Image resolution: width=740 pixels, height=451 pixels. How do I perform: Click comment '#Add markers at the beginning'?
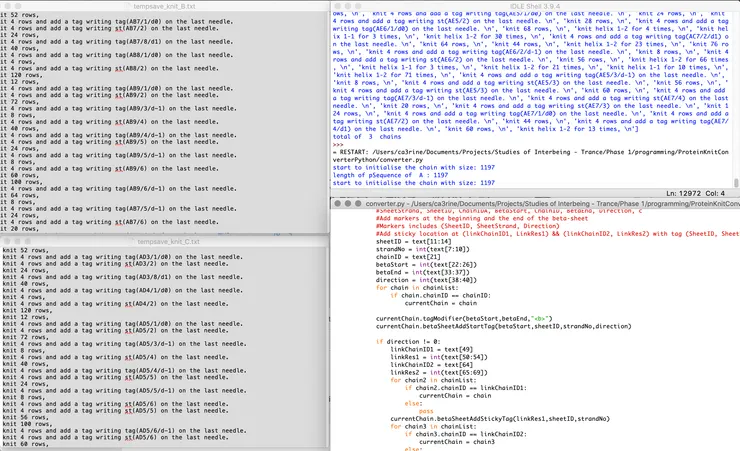[482, 218]
